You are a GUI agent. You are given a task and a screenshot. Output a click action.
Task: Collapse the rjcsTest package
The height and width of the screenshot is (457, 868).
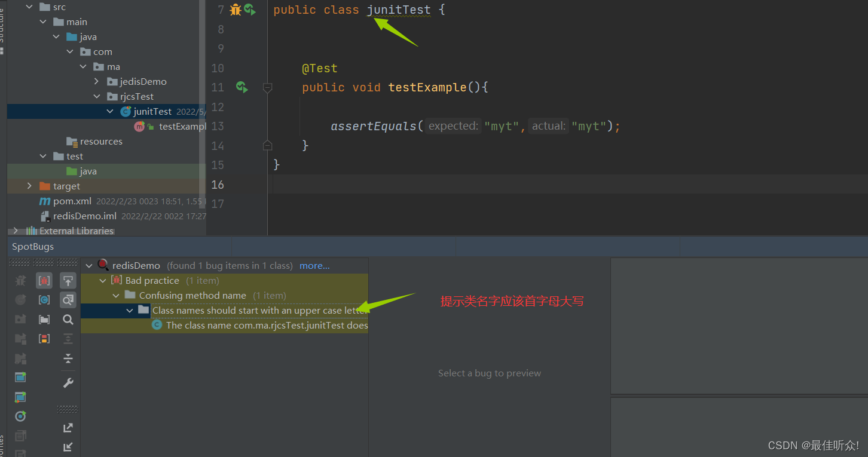click(97, 96)
